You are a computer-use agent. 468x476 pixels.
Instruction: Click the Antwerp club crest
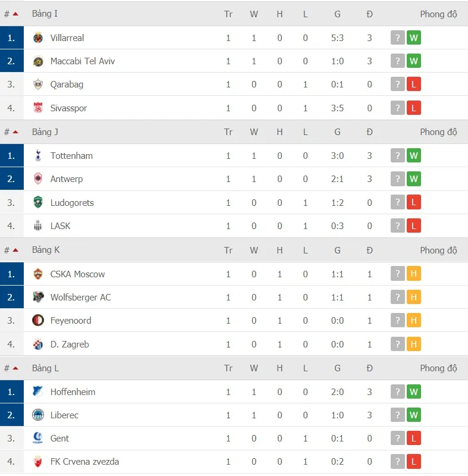[x=39, y=178]
